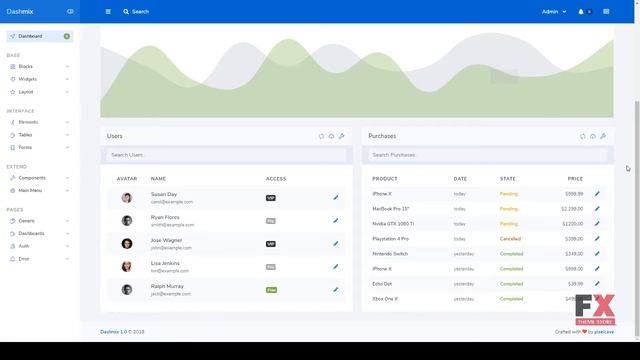Edit the Playstation 4 Pro purchase
The height and width of the screenshot is (360, 640).
coord(597,238)
